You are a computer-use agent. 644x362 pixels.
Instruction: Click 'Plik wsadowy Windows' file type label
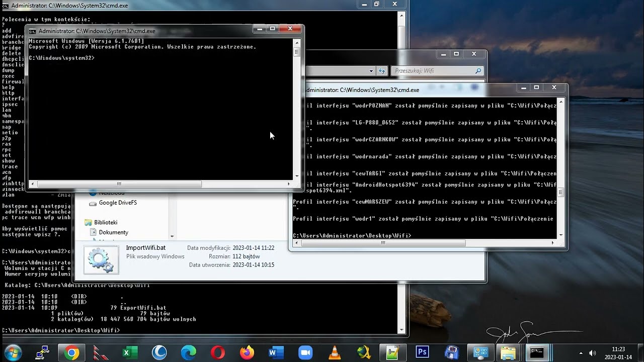[x=155, y=256]
